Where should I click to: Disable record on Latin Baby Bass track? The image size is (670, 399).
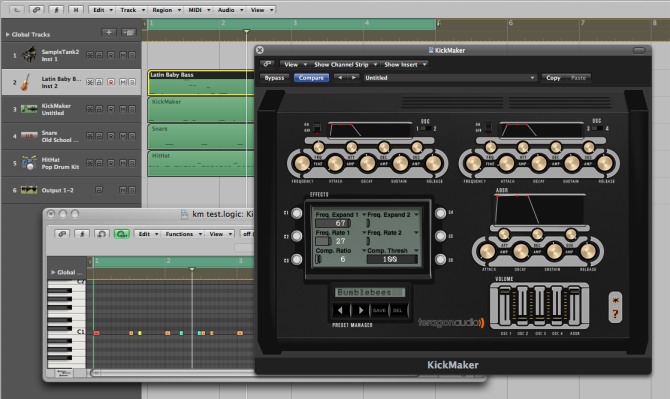pos(111,82)
